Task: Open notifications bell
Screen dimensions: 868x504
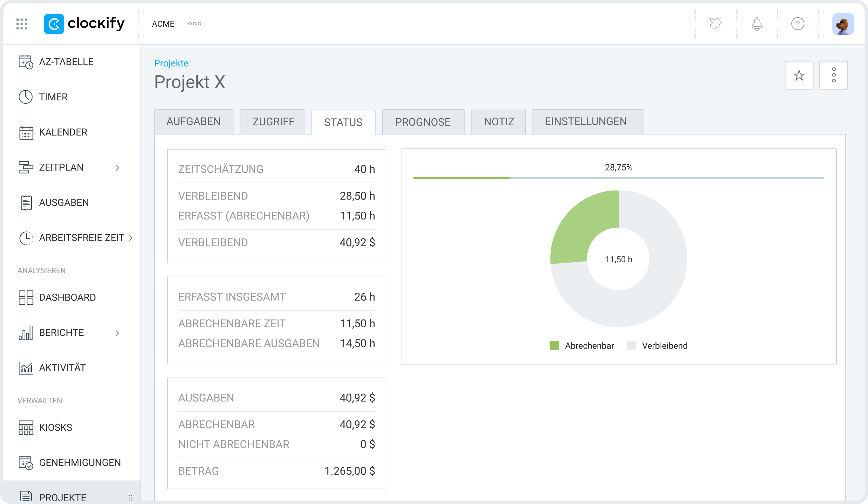Action: coord(757,24)
